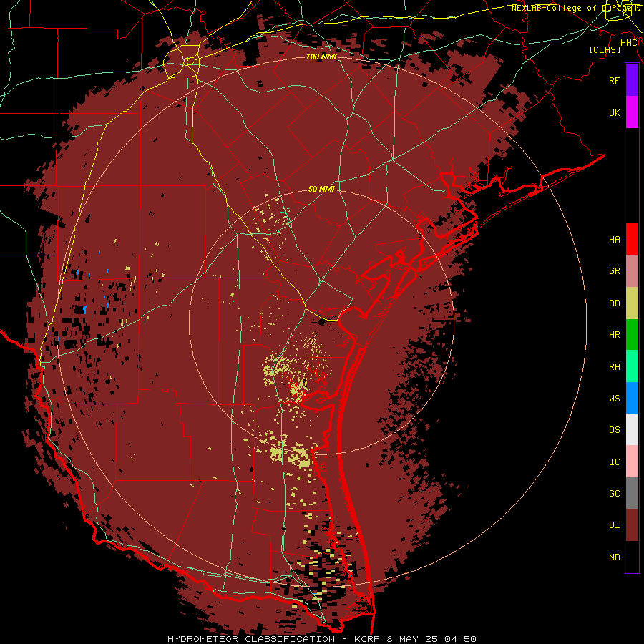Click the DS white legend swatch
Viewport: 644px width, 644px height.
(632, 429)
